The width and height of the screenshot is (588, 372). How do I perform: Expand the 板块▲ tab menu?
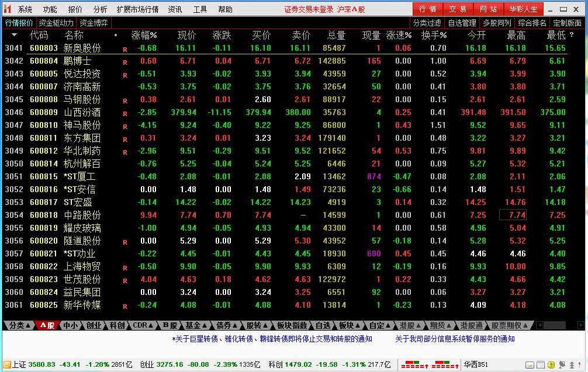350,325
